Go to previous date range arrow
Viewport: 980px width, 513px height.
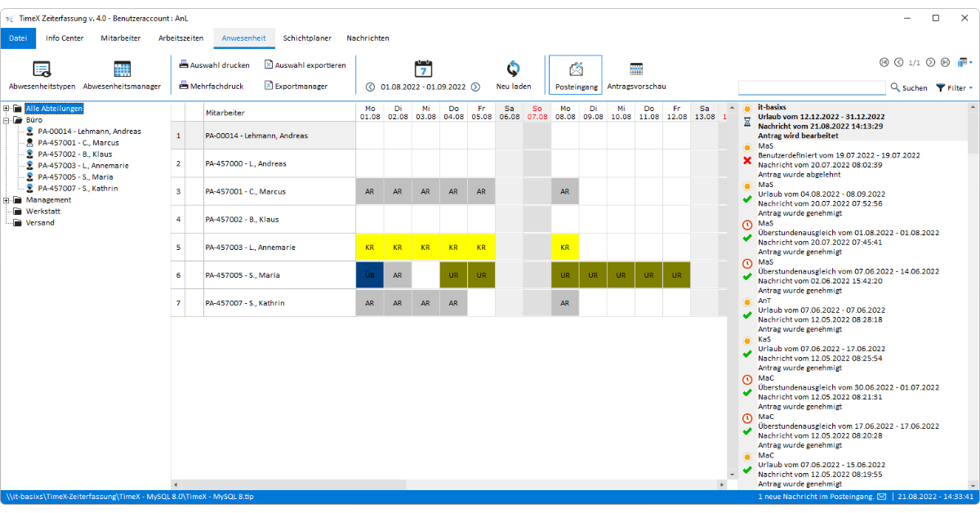[x=370, y=87]
